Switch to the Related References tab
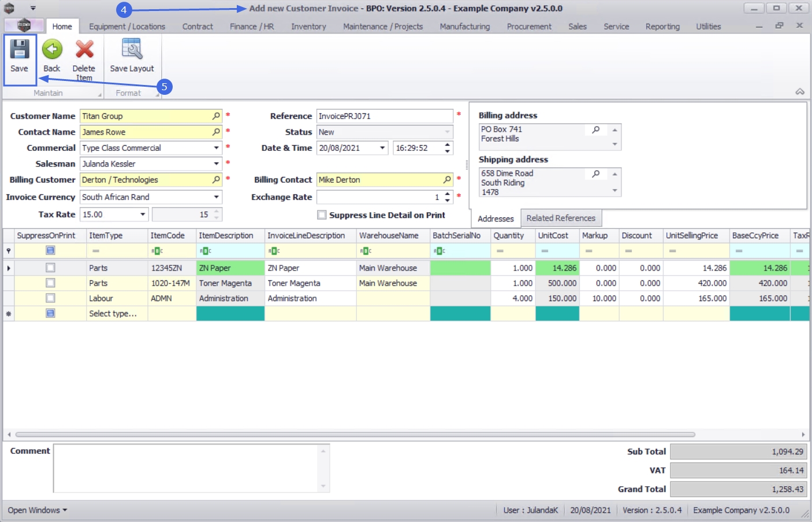 [x=561, y=219]
